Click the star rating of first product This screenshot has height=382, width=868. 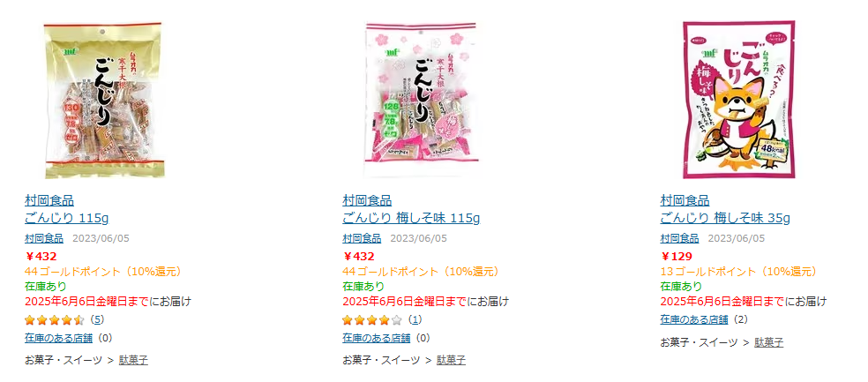point(55,320)
